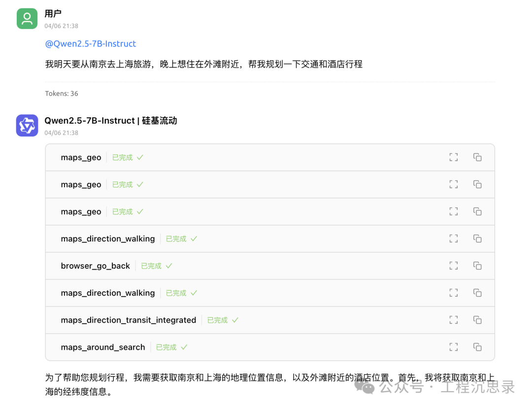Expand the third maps_geo call to fullscreen
This screenshot has width=532, height=408.
[x=453, y=211]
